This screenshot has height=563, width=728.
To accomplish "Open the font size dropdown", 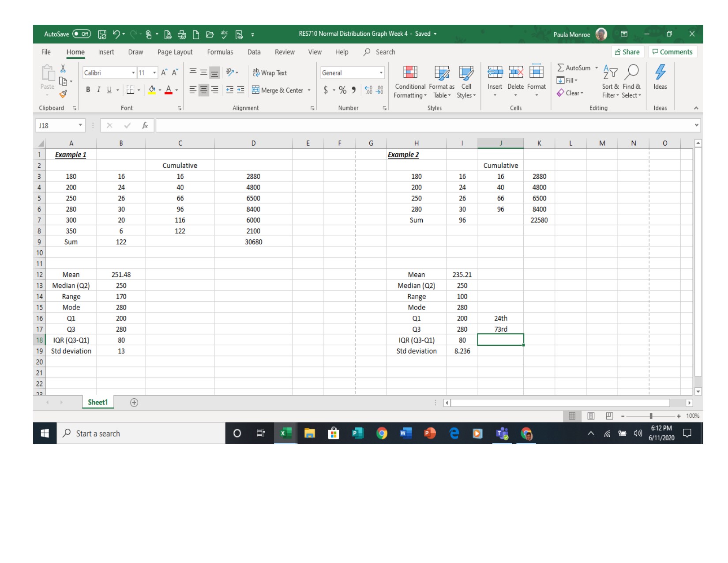I will click(x=154, y=72).
